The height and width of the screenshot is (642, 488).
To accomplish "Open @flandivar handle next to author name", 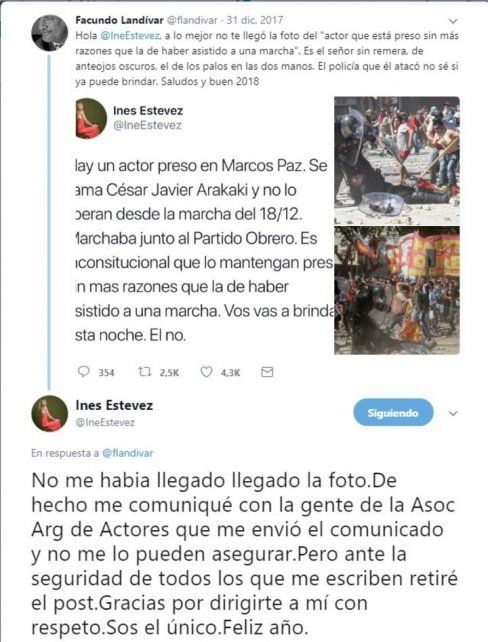I will coord(192,20).
